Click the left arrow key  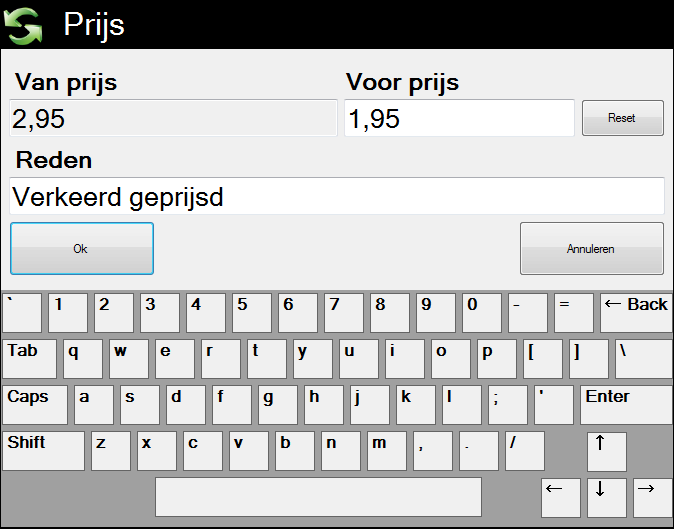click(561, 497)
